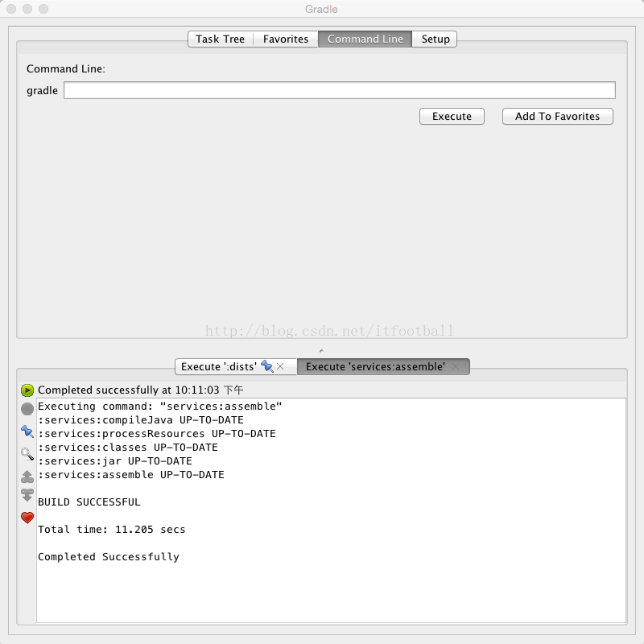
Task: Close the Execute 'services:assemble' tab
Action: point(456,366)
